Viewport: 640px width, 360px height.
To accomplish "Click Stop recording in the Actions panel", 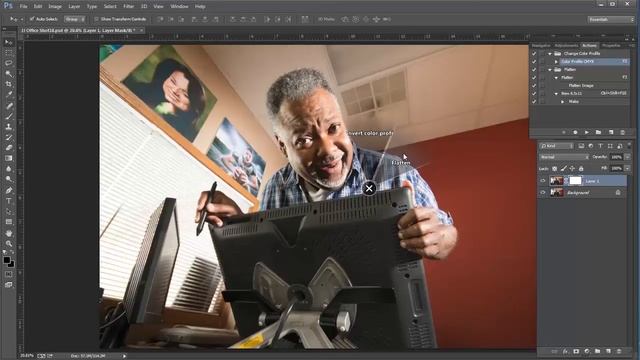I will 564,132.
